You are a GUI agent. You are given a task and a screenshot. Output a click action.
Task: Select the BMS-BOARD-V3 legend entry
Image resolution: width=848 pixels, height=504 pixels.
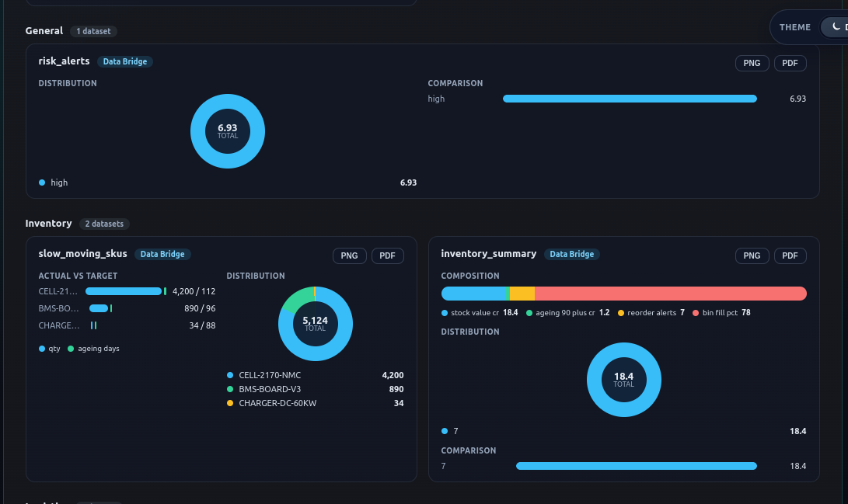[x=316, y=389]
